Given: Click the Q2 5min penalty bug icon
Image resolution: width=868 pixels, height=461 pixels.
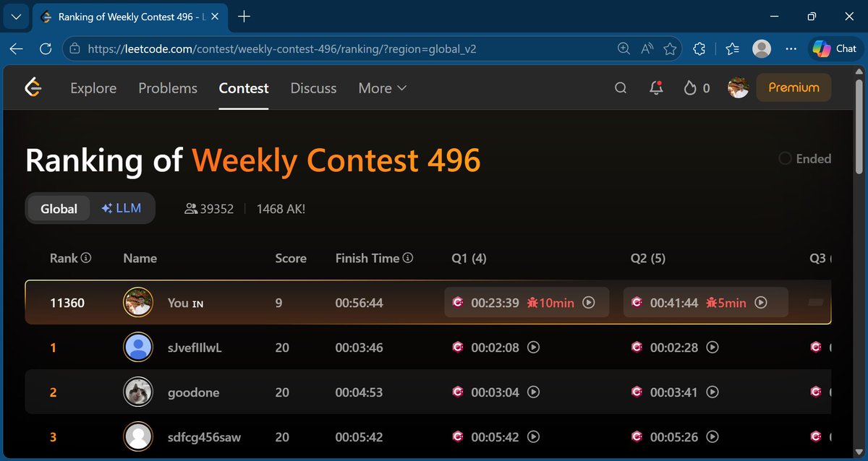Looking at the screenshot, I should tap(711, 303).
